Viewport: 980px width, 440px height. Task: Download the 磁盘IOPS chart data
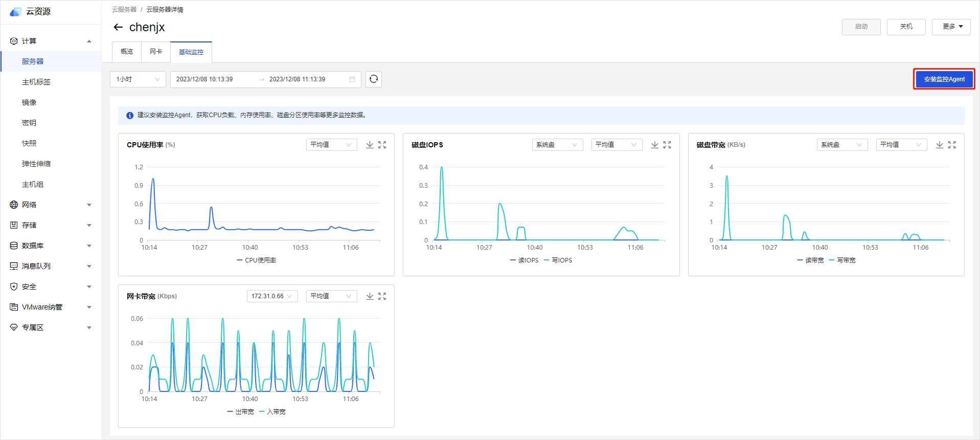(655, 145)
